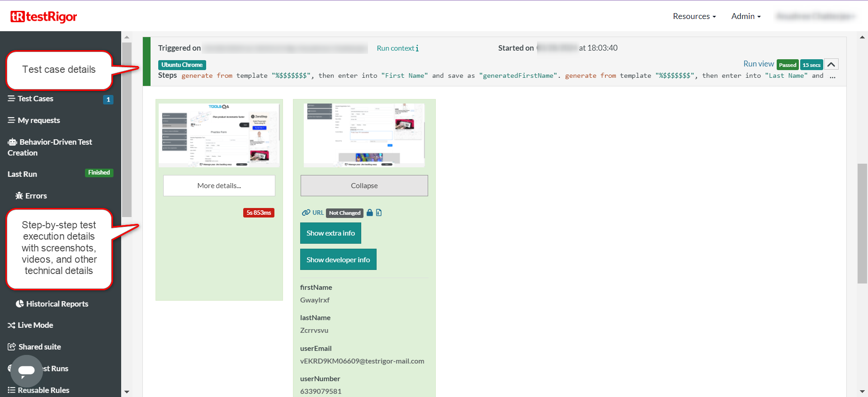Click Show extra info button

click(x=330, y=233)
